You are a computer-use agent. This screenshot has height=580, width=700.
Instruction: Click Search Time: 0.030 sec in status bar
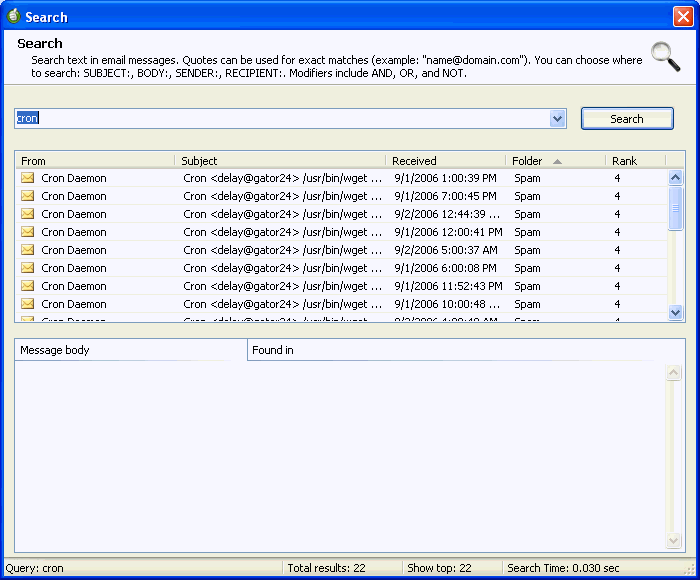pos(563,568)
